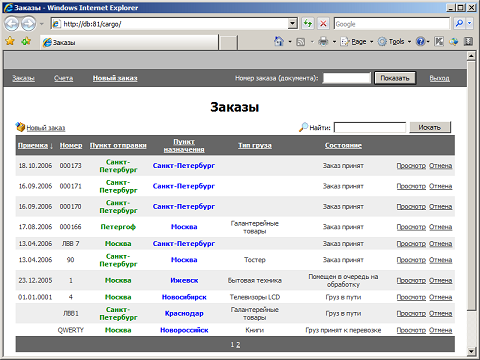Click the Google search box
Viewport: 480px width, 360px height.
coord(392,24)
